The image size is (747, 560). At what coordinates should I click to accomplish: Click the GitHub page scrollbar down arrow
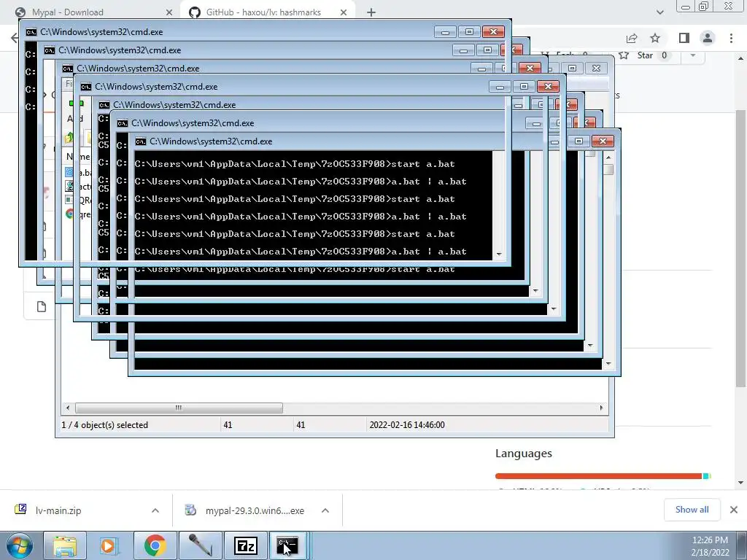click(740, 483)
